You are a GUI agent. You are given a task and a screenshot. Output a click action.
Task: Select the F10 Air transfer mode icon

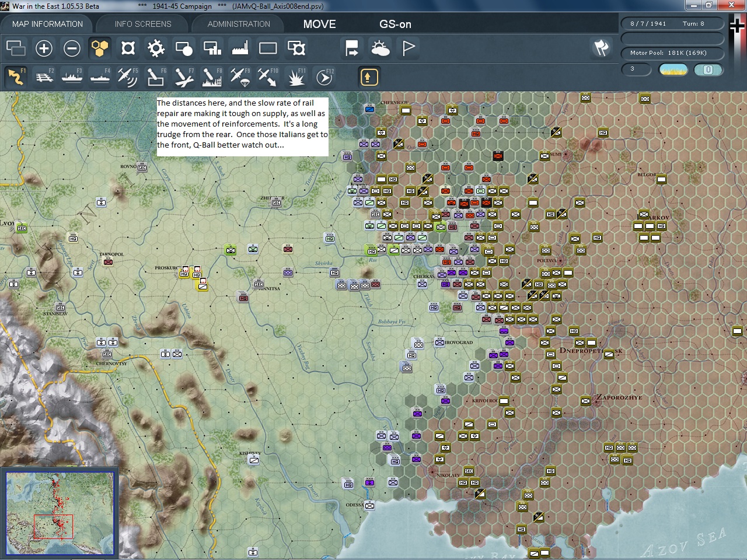(x=268, y=76)
